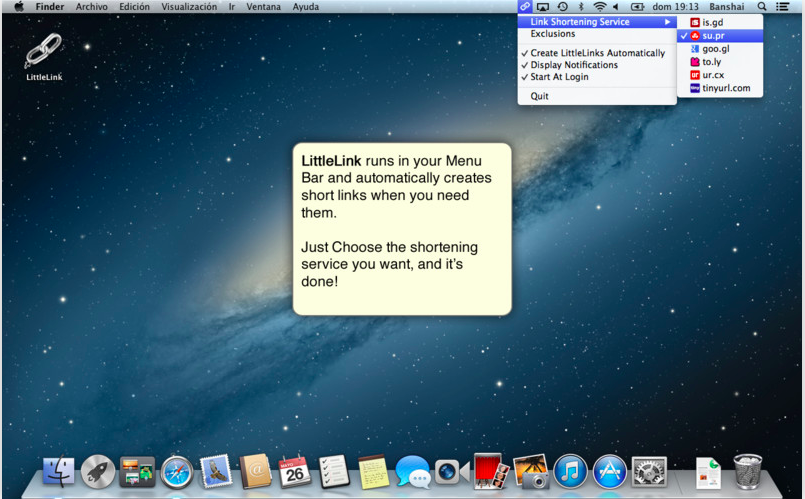Screen dimensions: 805x499
Task: Expand the Link Shortening Service submenu
Action: (x=597, y=22)
